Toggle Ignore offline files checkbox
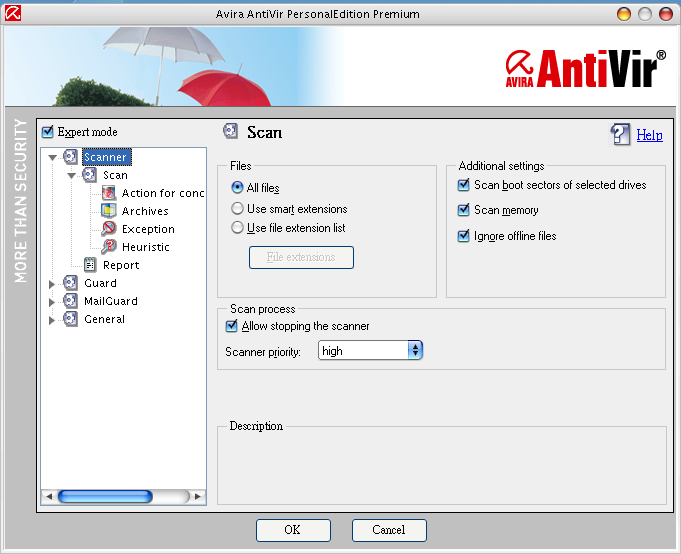 coord(463,236)
